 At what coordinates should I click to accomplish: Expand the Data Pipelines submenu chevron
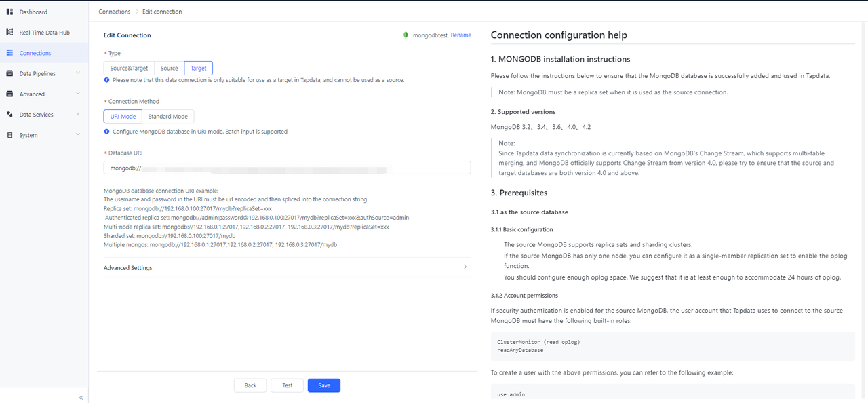tap(78, 73)
